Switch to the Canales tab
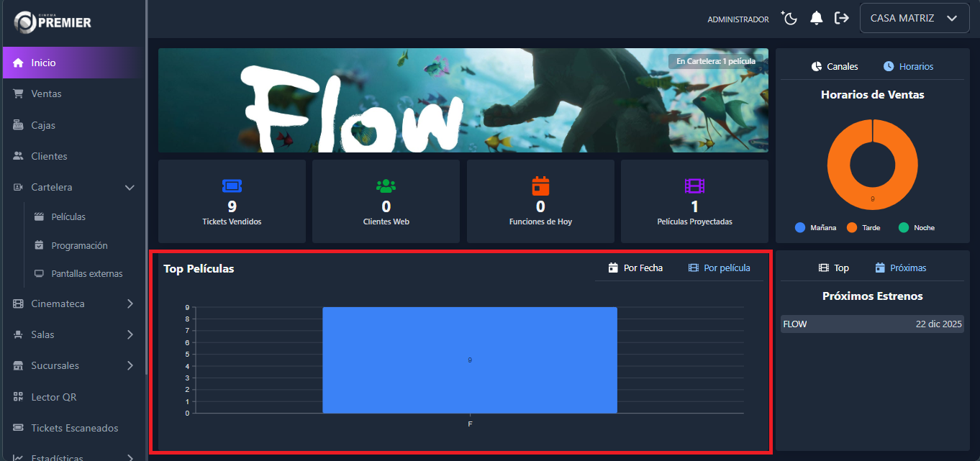980x461 pixels. (x=835, y=66)
